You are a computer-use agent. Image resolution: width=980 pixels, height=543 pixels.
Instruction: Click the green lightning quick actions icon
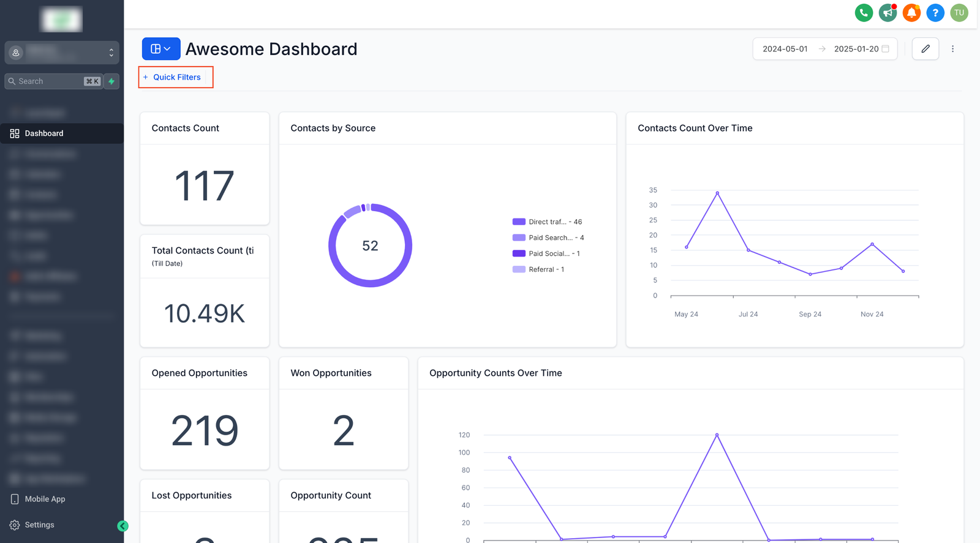pos(111,81)
